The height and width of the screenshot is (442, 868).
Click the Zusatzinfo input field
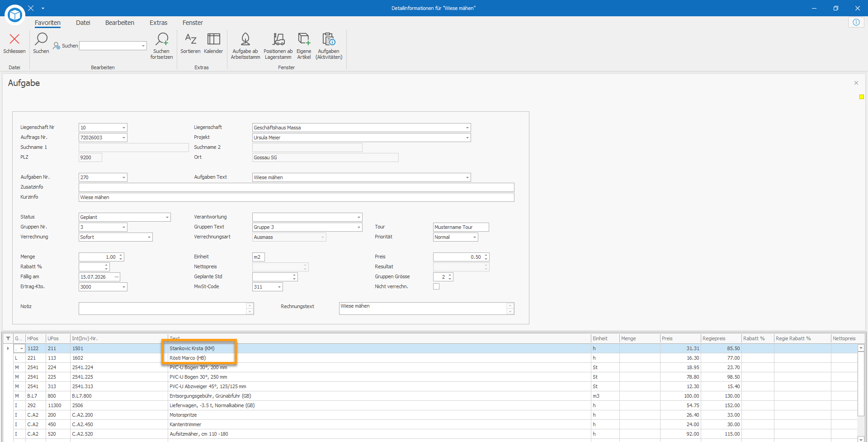(x=297, y=187)
